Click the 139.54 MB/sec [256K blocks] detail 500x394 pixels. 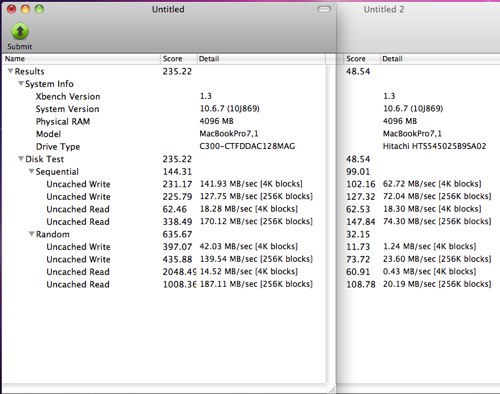point(256,259)
